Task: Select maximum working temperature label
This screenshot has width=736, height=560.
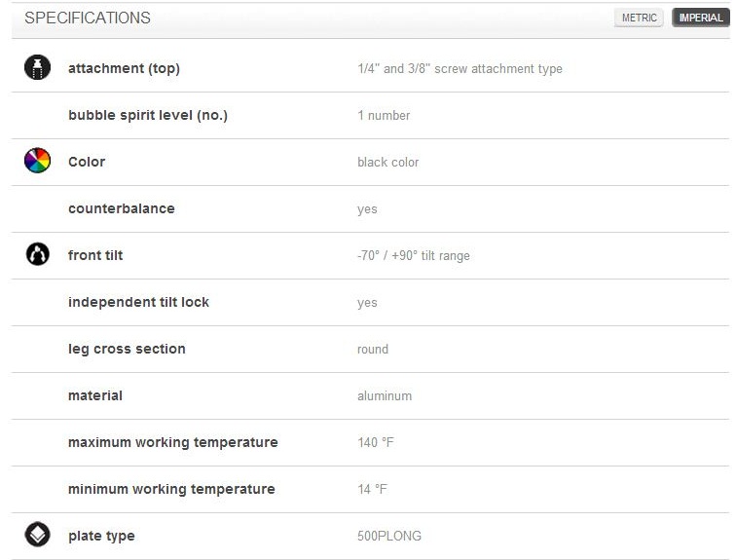Action: pyautogui.click(x=172, y=443)
